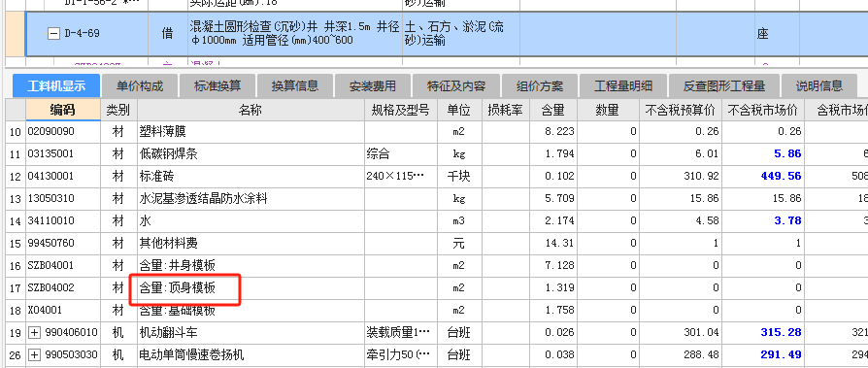
Task: Collapse the D-4-69 tree node
Action: click(53, 34)
